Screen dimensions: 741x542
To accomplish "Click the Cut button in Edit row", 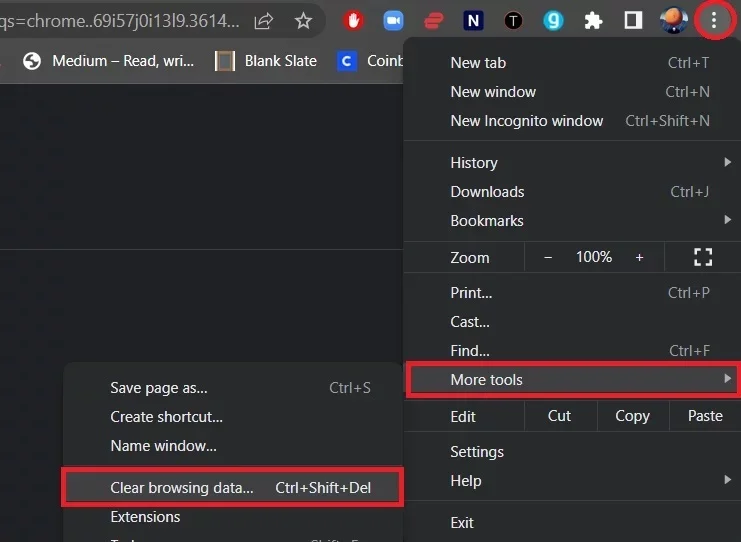I will (x=560, y=416).
